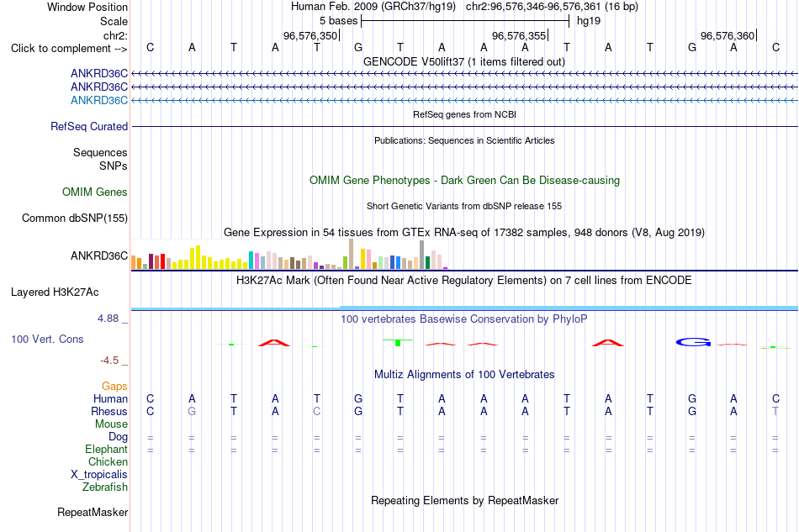Image resolution: width=799 pixels, height=532 pixels.
Task: Open the light-blue ANKRD36C transcript label
Action: pos(99,100)
